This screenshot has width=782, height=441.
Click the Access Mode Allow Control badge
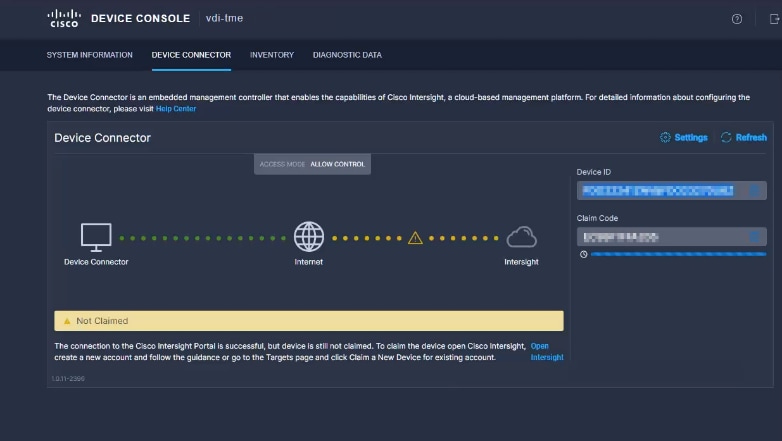click(312, 164)
